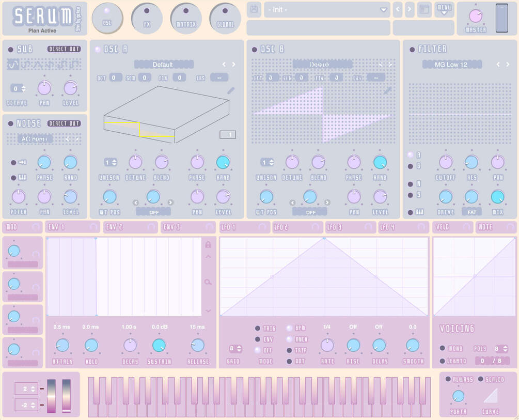
Task: Click the noise sample next arrow
Action: point(77,139)
